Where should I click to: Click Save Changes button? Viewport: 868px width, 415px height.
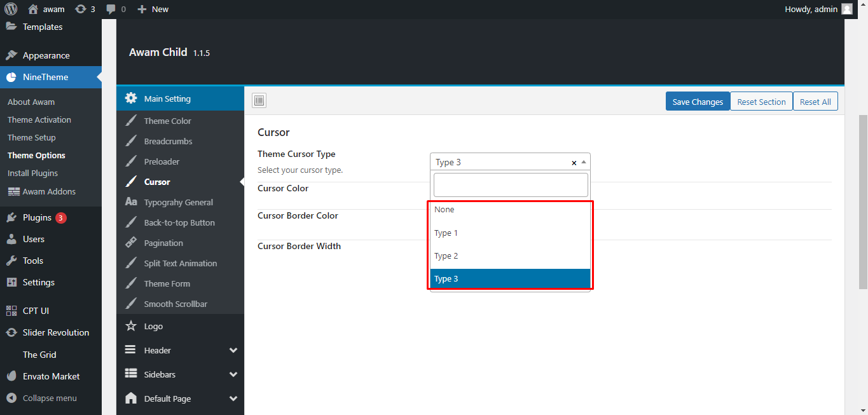point(698,102)
